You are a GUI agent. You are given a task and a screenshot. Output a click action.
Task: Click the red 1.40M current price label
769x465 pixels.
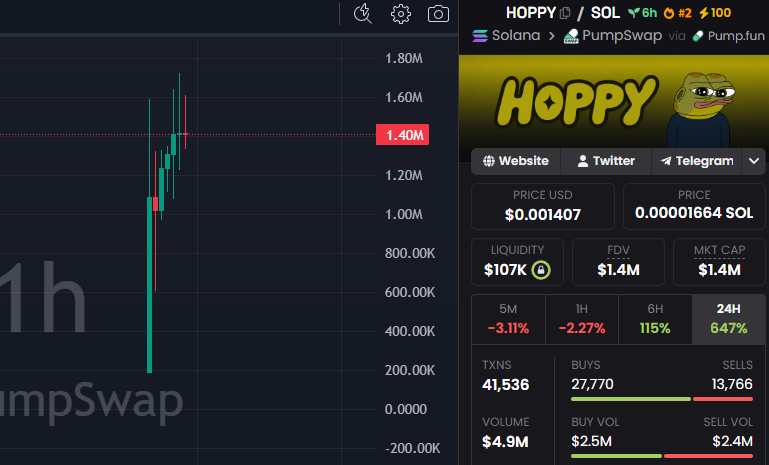click(x=402, y=135)
